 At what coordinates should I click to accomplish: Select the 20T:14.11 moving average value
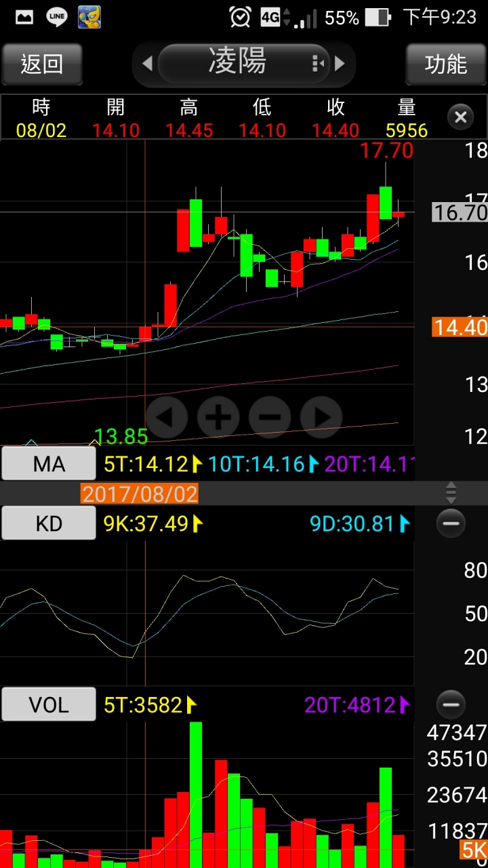pos(369,464)
